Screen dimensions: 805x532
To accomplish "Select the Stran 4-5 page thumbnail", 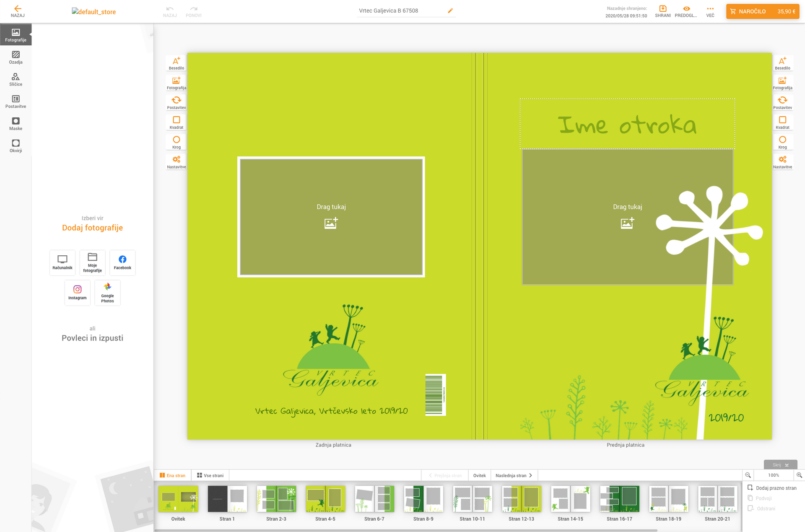I will [325, 499].
